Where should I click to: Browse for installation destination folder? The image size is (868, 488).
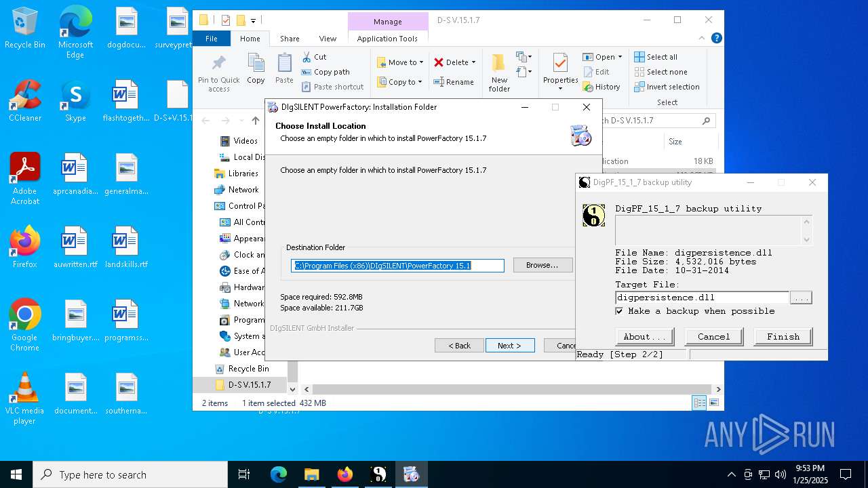click(542, 265)
